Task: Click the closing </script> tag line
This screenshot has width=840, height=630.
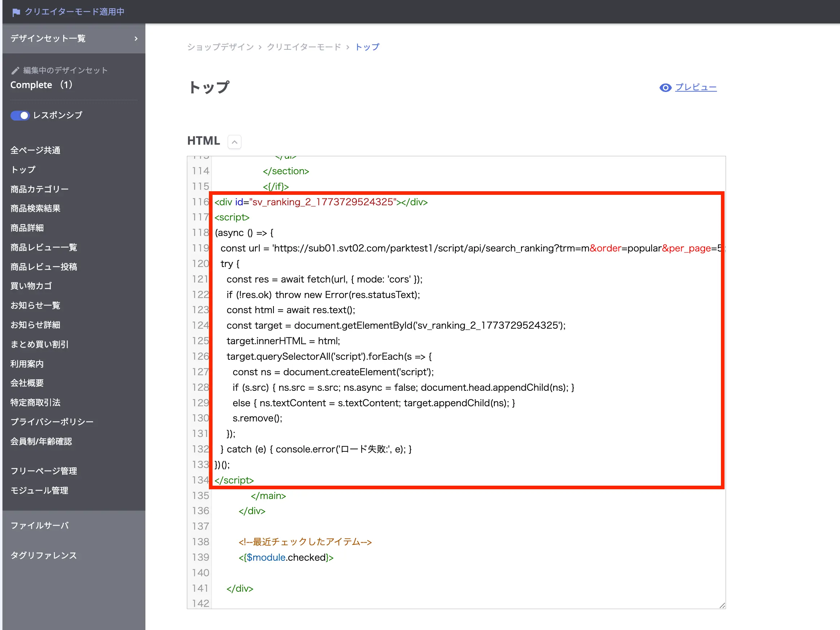Action: [234, 480]
